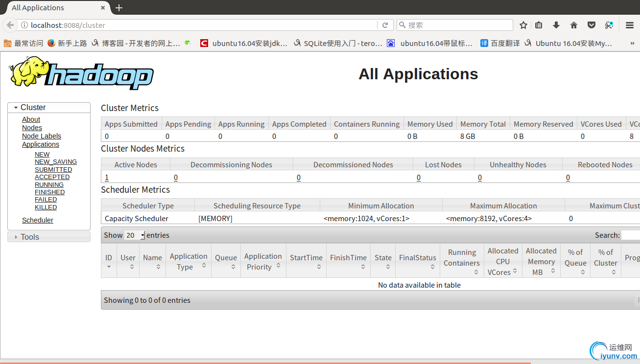Sort table by User column
Viewport: 640px width, 364px height.
tap(128, 261)
